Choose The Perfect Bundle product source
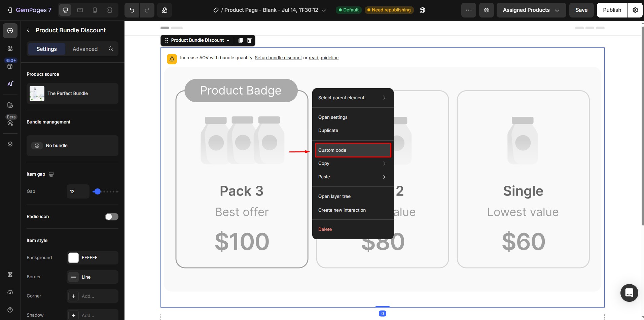This screenshot has width=644, height=320. click(72, 94)
